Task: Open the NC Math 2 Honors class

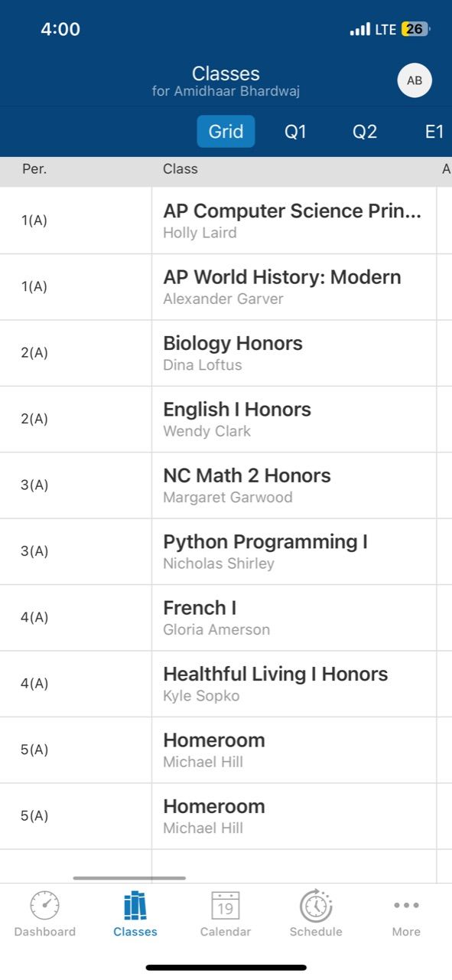Action: point(294,485)
